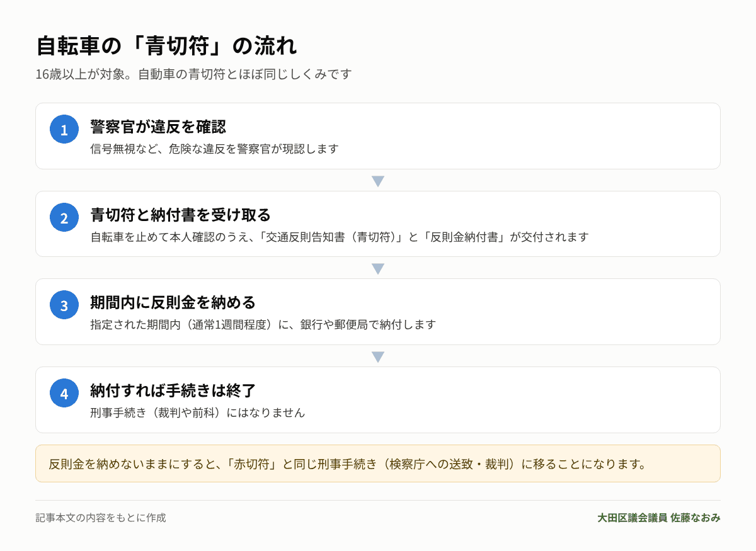Click the blue step 3 number badge

tap(64, 305)
